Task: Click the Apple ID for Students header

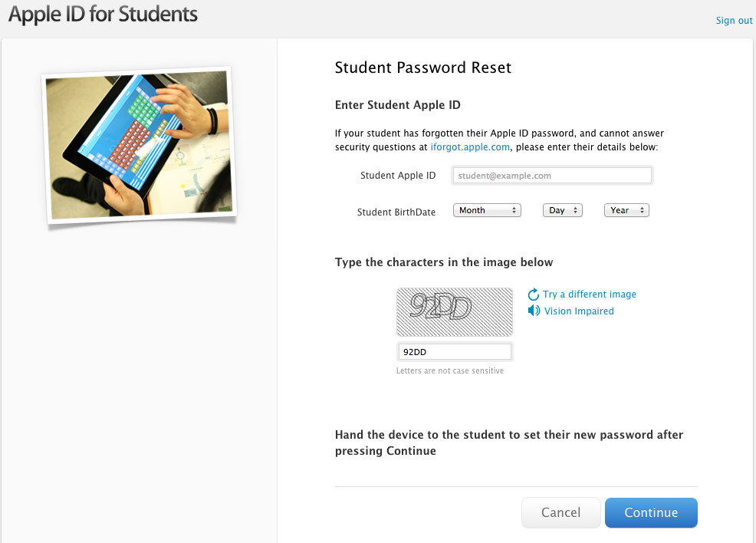Action: tap(103, 14)
